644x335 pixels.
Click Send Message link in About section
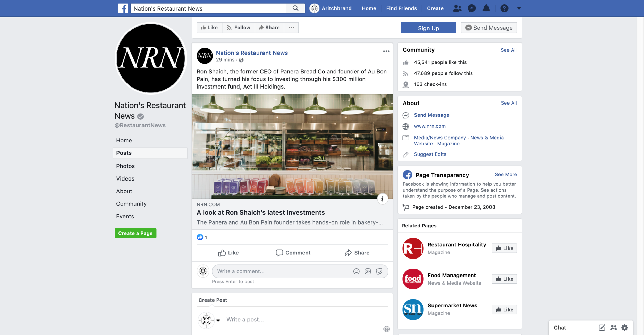(431, 115)
